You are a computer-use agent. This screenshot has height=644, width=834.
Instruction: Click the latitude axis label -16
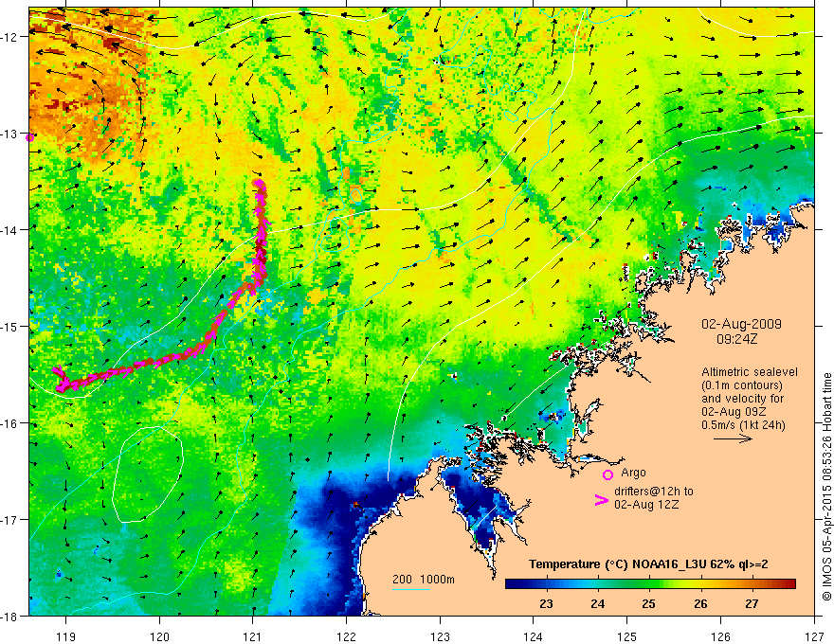[x=10, y=423]
